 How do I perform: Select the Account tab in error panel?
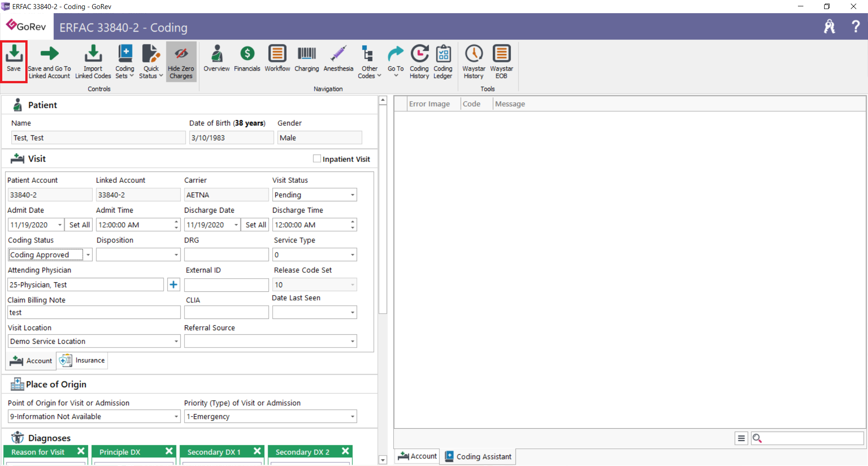click(417, 456)
